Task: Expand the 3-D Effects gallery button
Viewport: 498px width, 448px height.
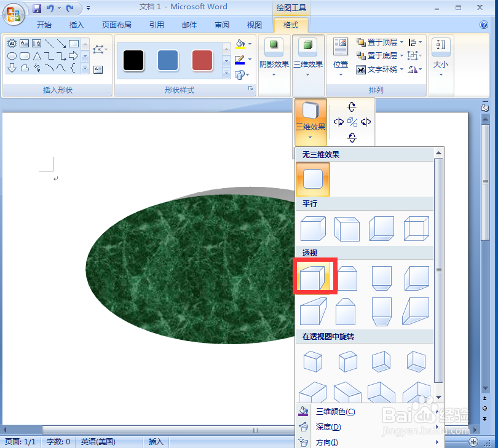Action: 310,122
